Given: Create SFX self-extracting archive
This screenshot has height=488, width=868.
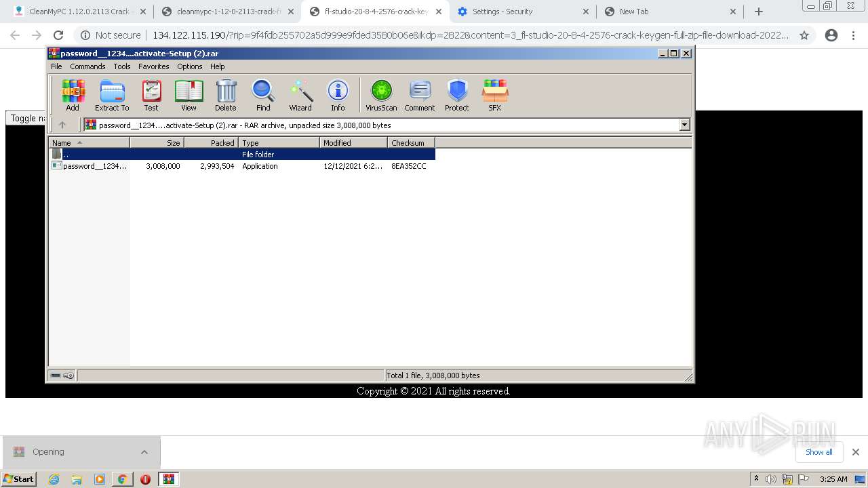Looking at the screenshot, I should click(495, 96).
